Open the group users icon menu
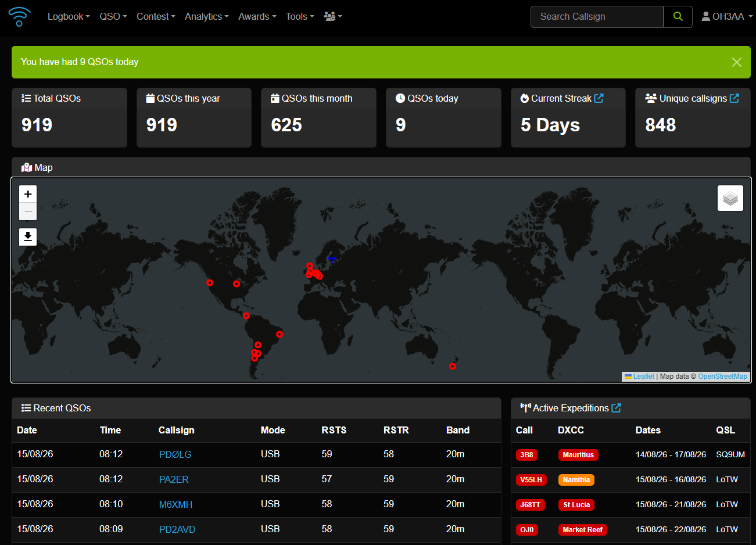This screenshot has height=545, width=756. (332, 16)
